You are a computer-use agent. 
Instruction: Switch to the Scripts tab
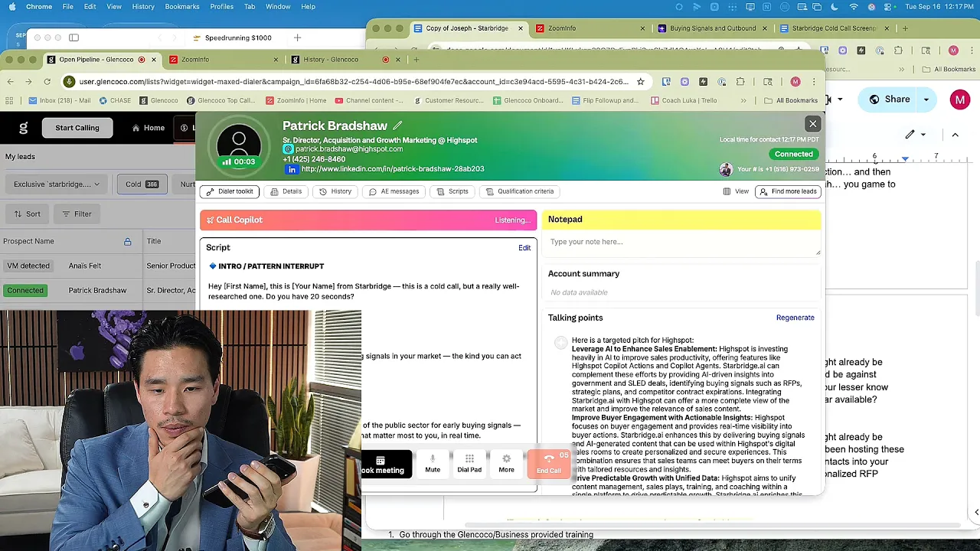452,191
